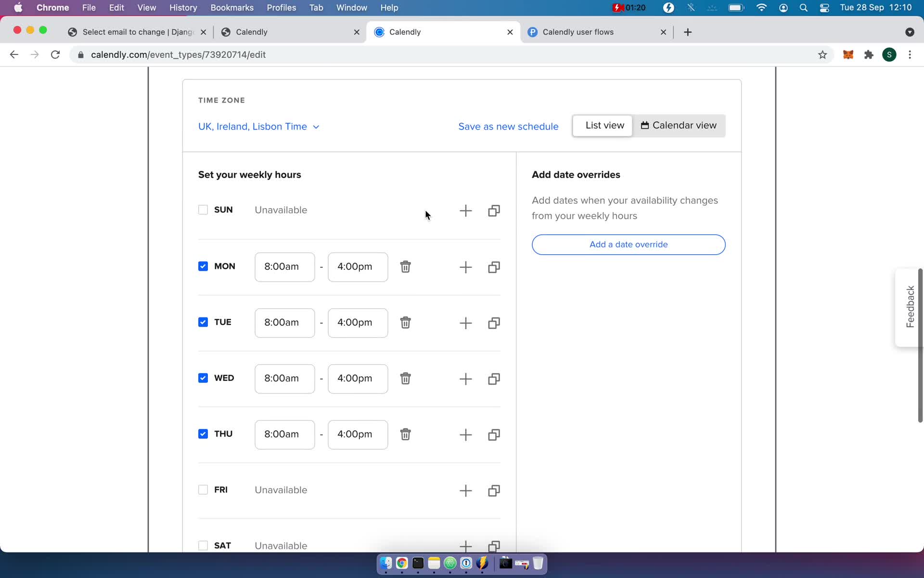Click the copy icon next to Monday

coord(494,266)
